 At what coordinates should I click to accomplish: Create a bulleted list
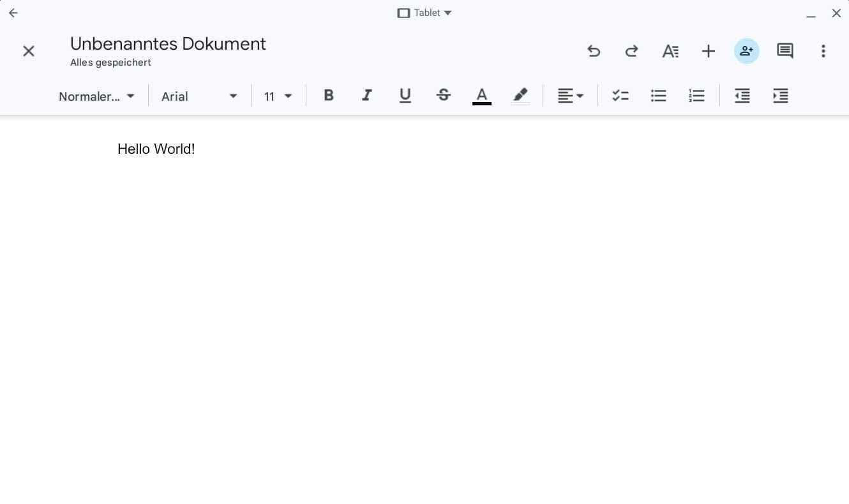click(x=658, y=96)
